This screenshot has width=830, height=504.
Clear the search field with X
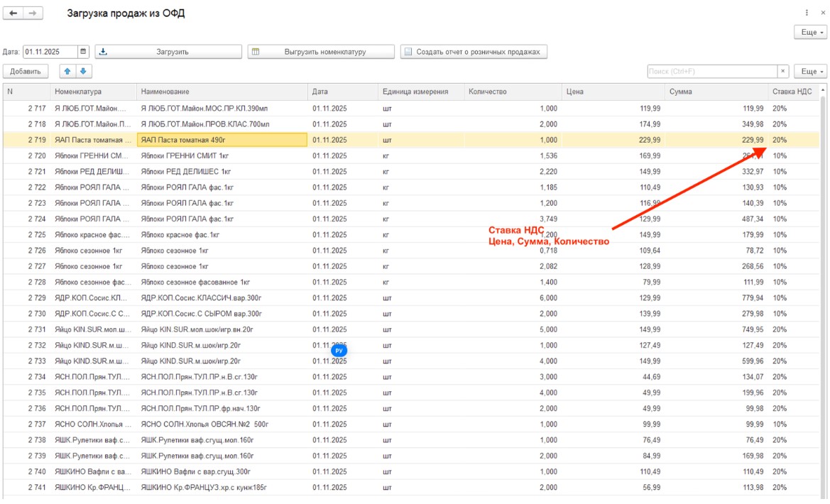pyautogui.click(x=783, y=71)
